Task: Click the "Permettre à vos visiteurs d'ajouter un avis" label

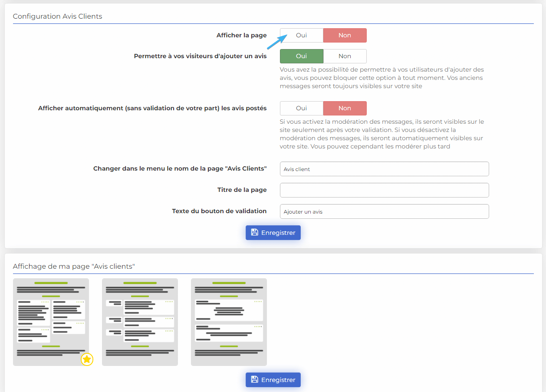Action: 201,56
